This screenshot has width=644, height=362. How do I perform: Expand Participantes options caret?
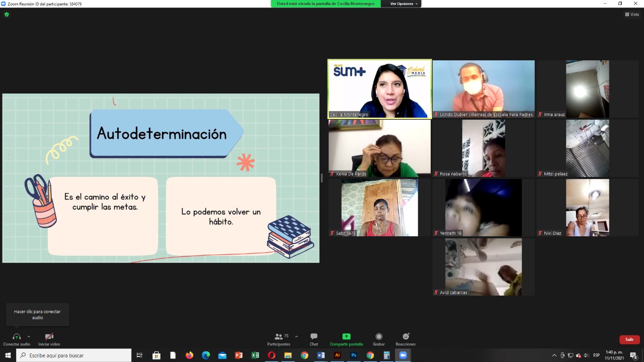pyautogui.click(x=296, y=336)
